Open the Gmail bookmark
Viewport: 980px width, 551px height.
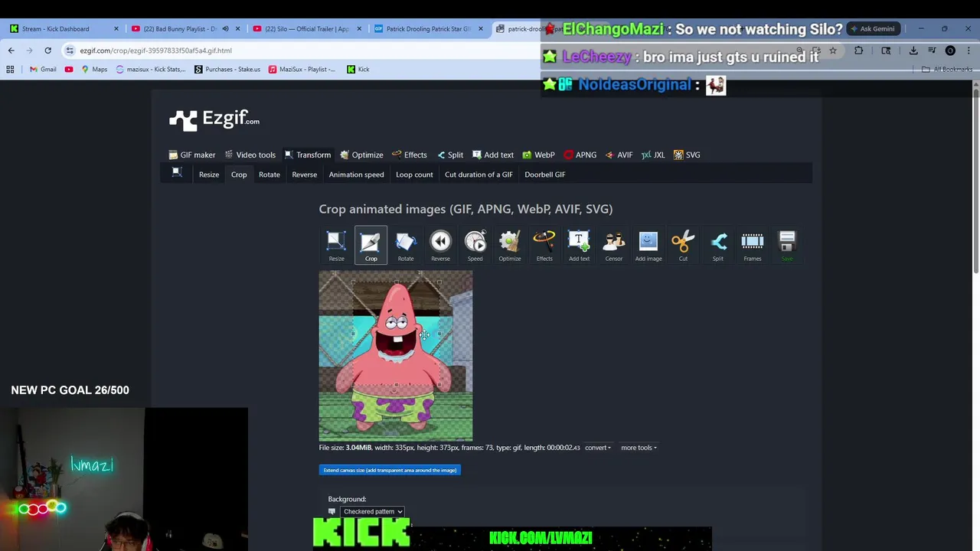pos(43,69)
